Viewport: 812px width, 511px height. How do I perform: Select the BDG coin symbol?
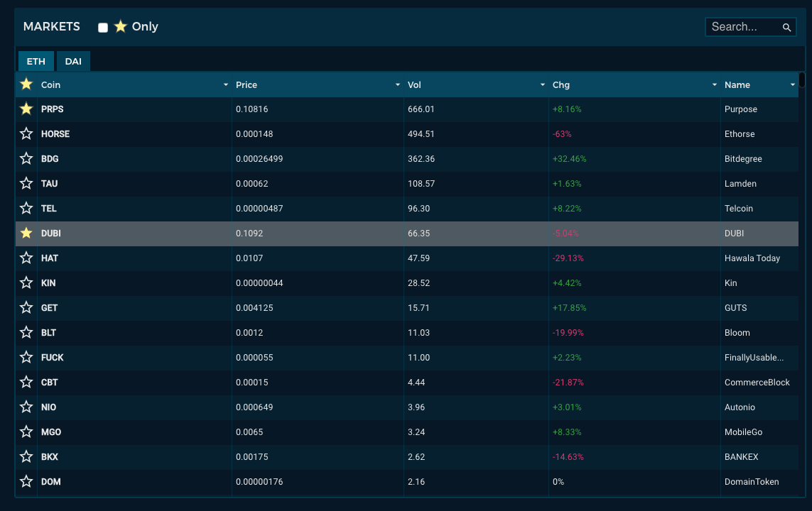(x=50, y=159)
